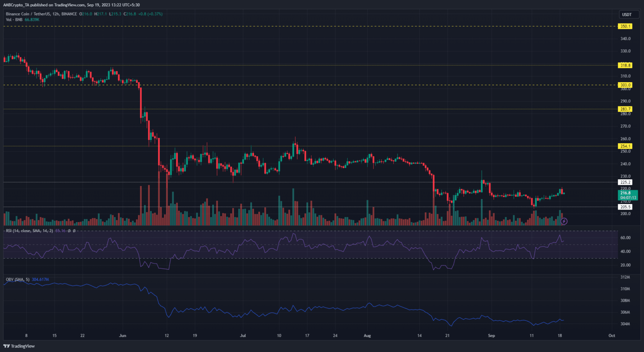Click the 283.7 price level tag
This screenshot has height=352, width=644.
click(x=625, y=109)
